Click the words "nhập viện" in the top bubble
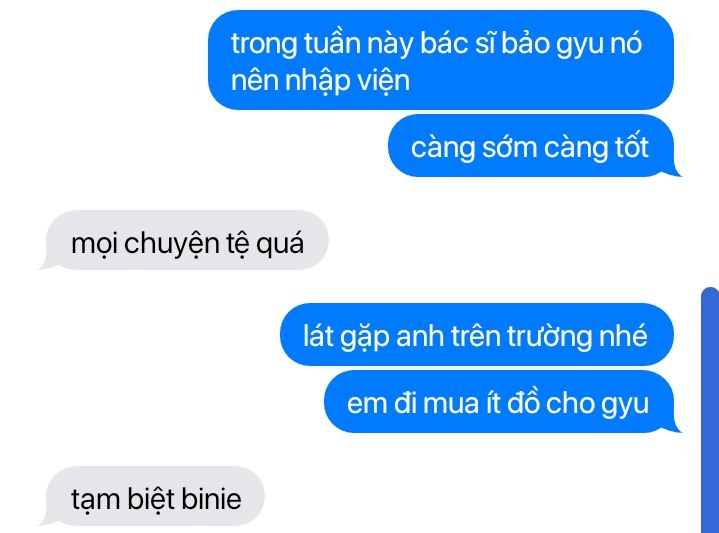The image size is (719, 533). pos(347,81)
